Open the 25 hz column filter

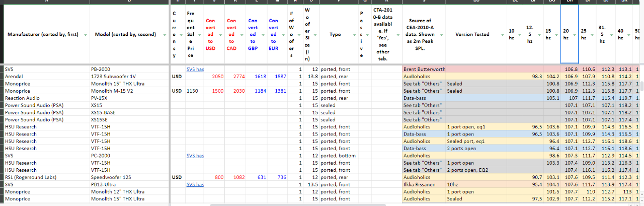tap(593, 34)
